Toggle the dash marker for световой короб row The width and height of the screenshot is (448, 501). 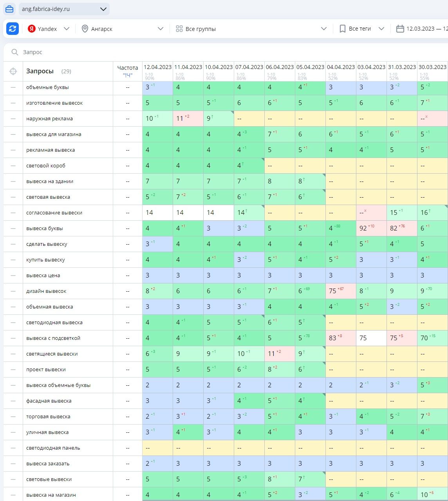point(13,166)
